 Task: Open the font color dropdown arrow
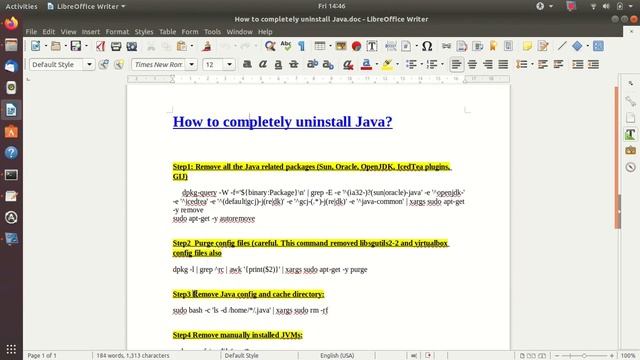pyautogui.click(x=376, y=64)
